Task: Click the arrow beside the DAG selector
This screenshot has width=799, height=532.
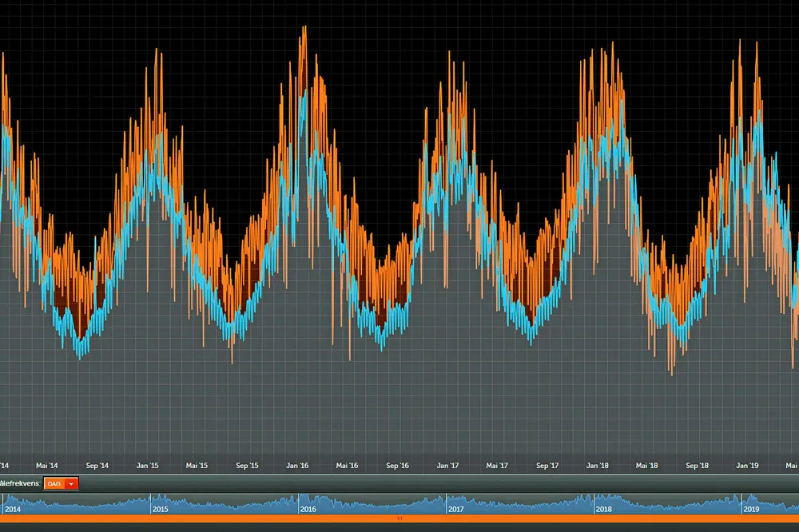Action: [72, 483]
